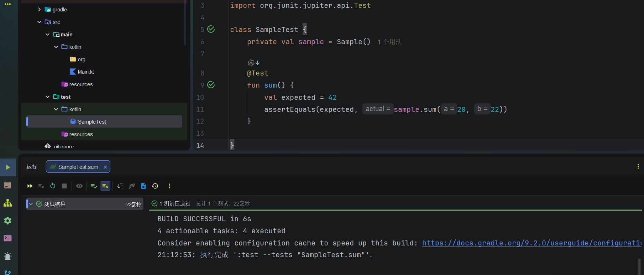Open the test history clock icon

(155, 186)
